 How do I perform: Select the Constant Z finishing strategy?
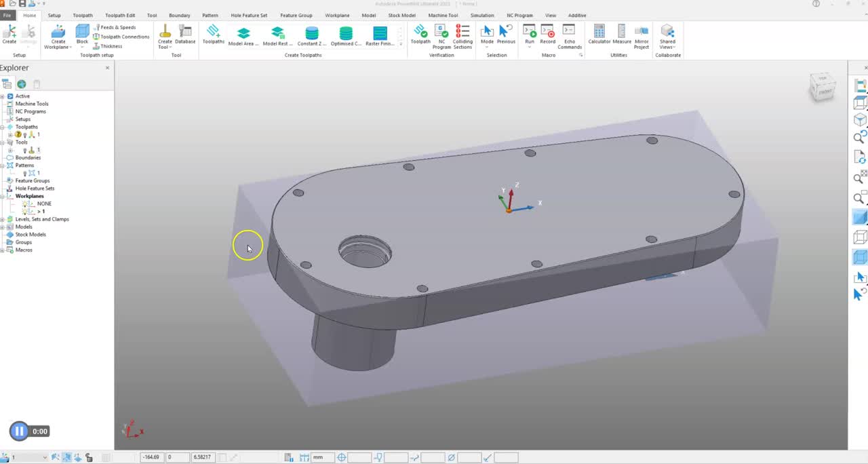click(x=311, y=34)
